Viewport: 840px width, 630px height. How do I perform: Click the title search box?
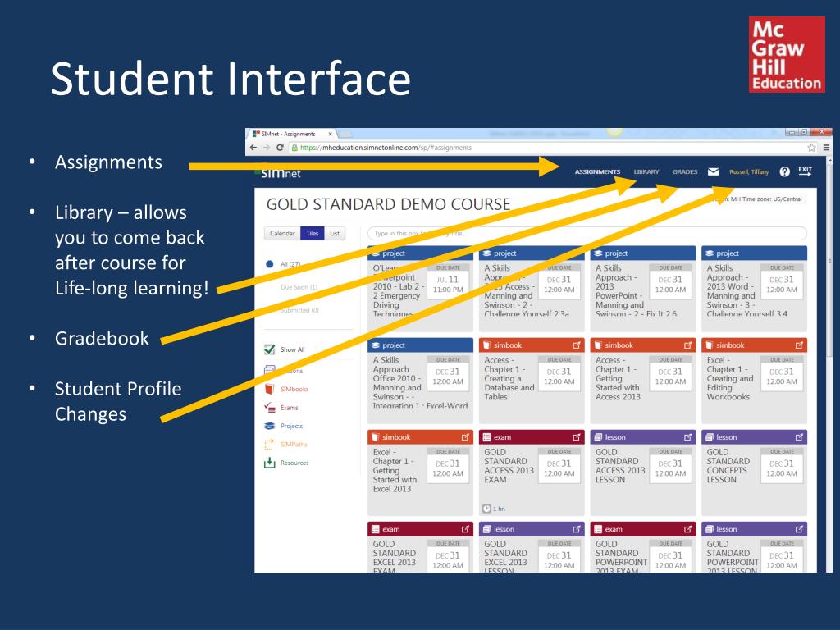[587, 234]
